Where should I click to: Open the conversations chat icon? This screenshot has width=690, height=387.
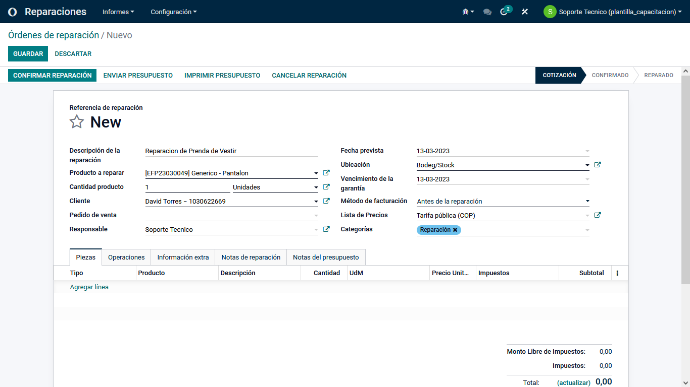point(487,12)
